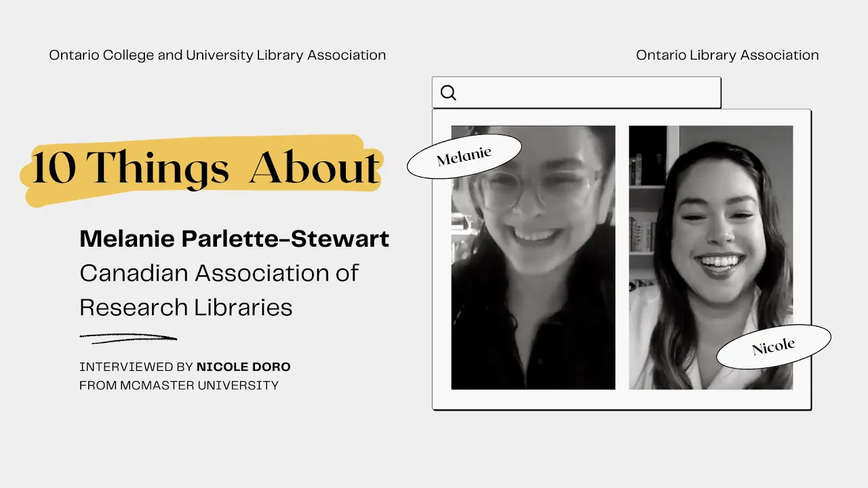Click the 'Research Libraries' text line
The width and height of the screenshot is (868, 488).
pos(186,307)
